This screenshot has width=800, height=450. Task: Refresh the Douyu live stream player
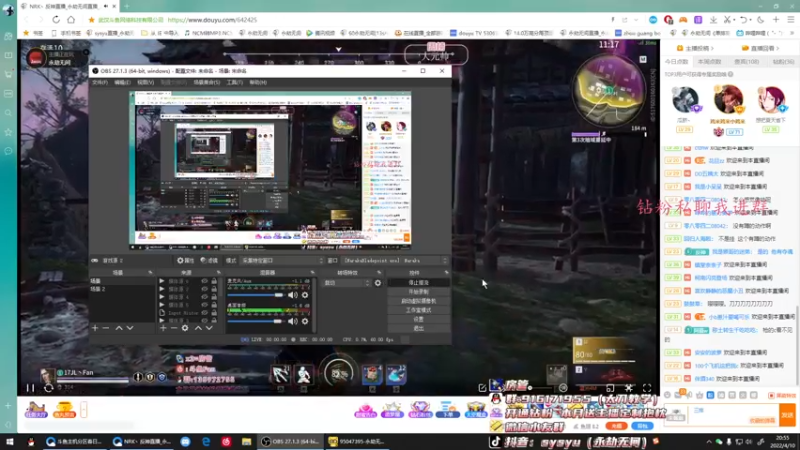pos(48,388)
